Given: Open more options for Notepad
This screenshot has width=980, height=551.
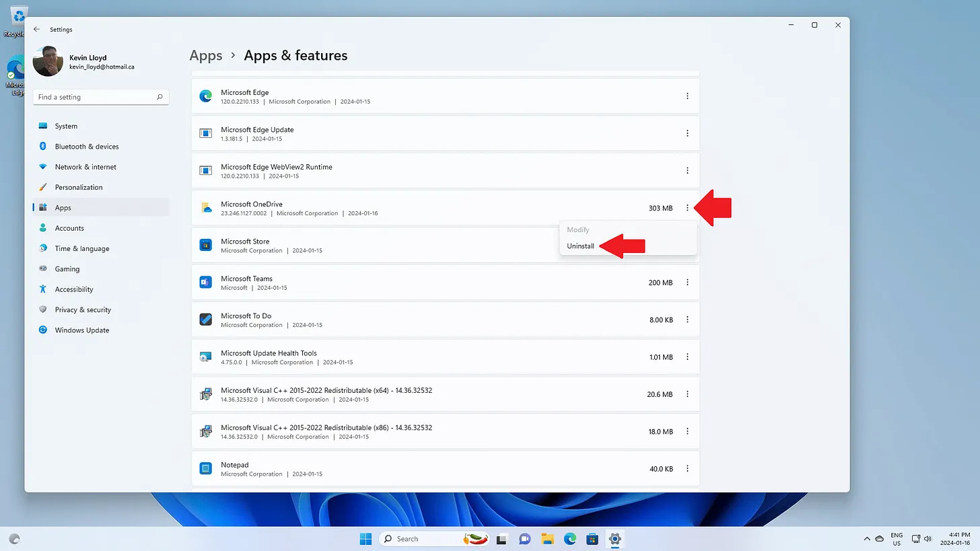Looking at the screenshot, I should [x=687, y=469].
